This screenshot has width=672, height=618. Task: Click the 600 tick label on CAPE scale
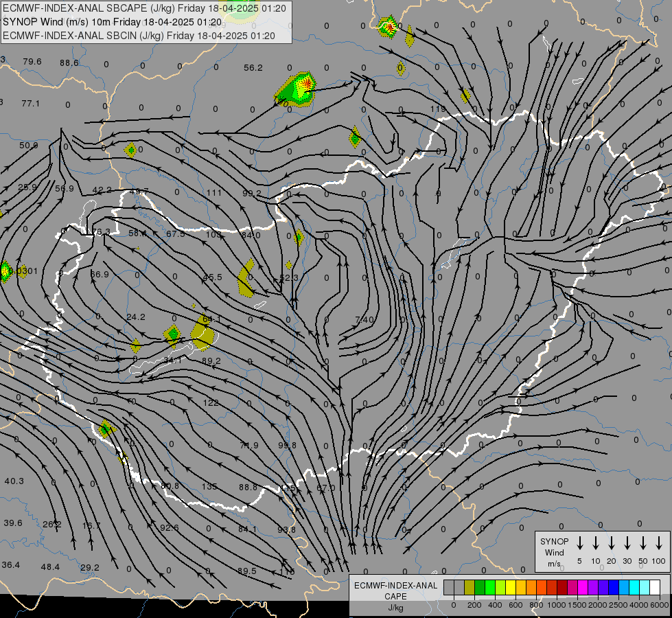pos(515,605)
